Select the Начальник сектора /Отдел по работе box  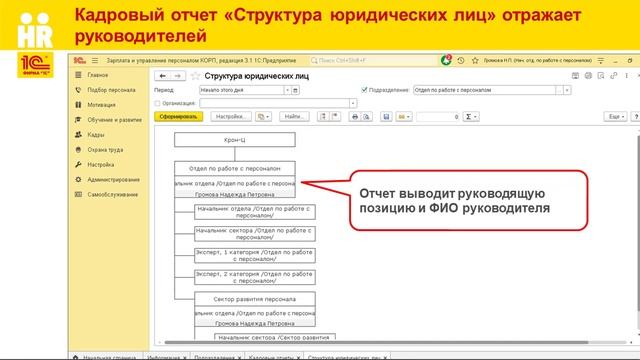(x=255, y=233)
